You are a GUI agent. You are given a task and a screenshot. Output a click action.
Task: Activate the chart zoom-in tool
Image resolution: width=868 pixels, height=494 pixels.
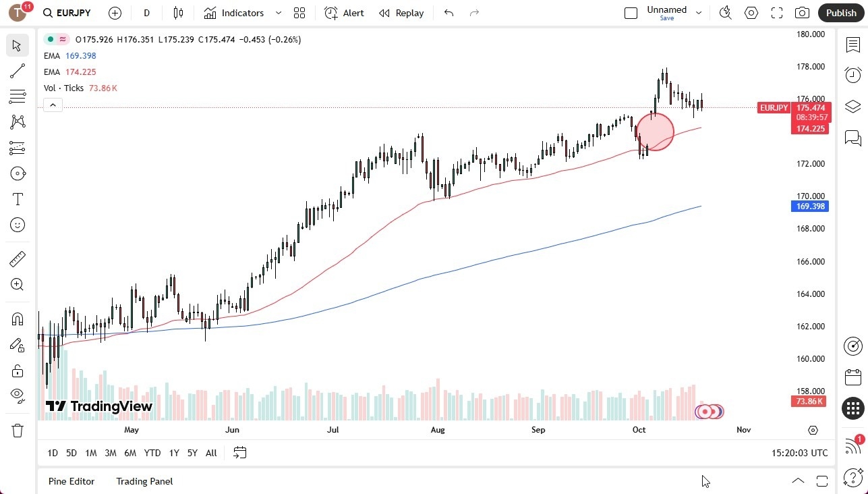click(17, 284)
